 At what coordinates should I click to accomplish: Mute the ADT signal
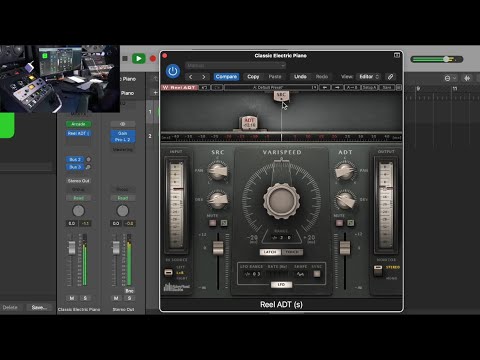(339, 223)
